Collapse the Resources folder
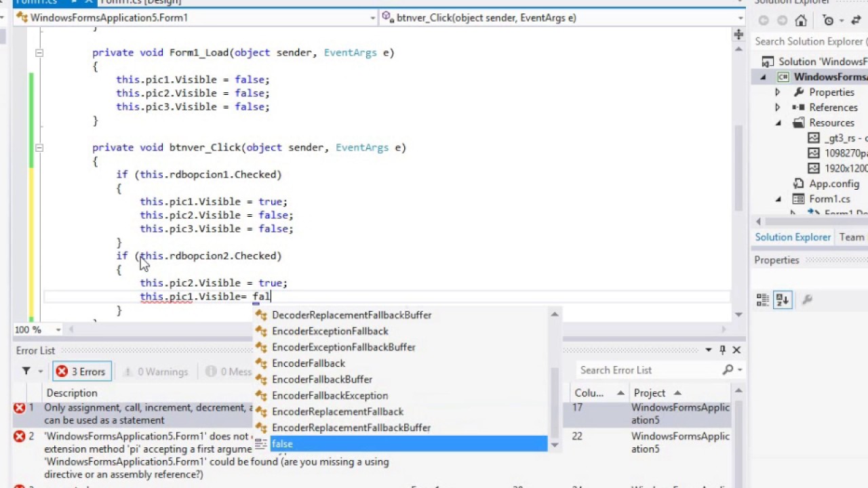The height and width of the screenshot is (488, 868). (x=778, y=123)
